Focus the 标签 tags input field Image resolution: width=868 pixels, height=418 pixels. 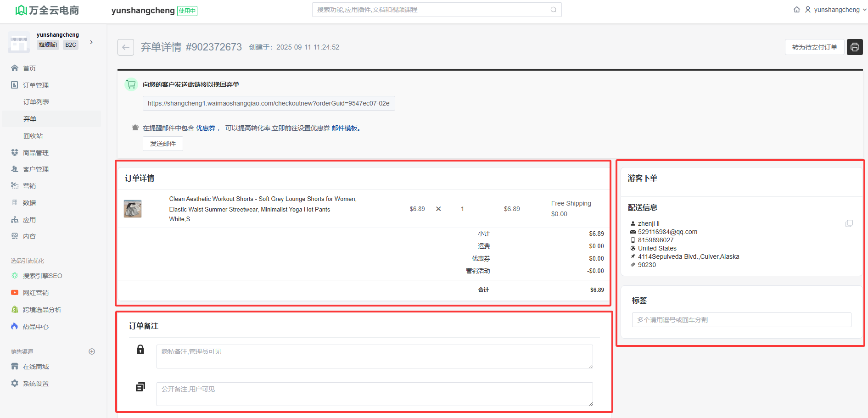tap(741, 320)
